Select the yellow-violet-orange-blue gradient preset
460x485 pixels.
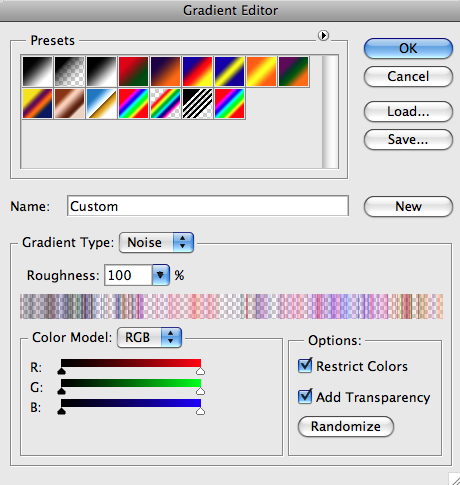(x=37, y=104)
